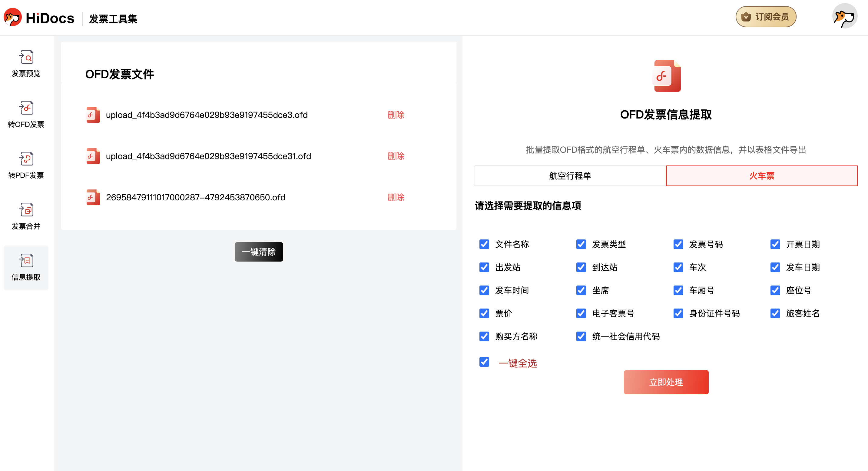Screen dimensions: 868x471
Task: Click the large red OFD document icon
Action: tap(667, 76)
